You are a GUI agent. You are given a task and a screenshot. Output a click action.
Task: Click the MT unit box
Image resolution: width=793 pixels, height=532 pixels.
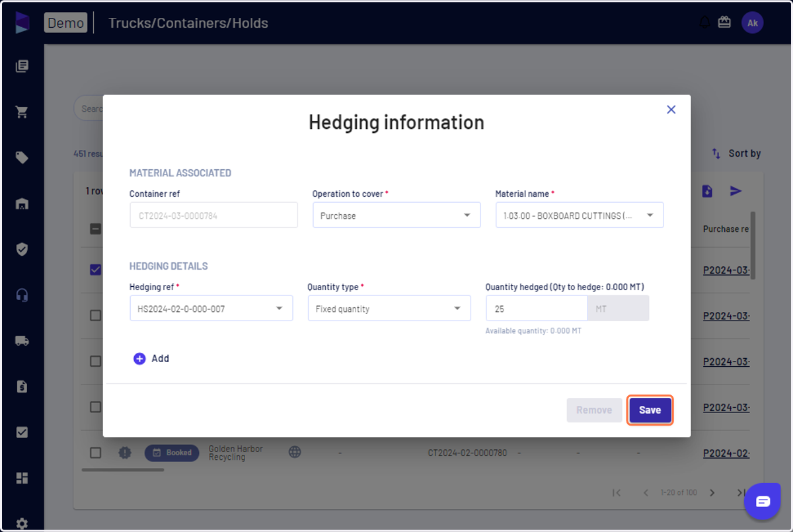click(x=618, y=309)
